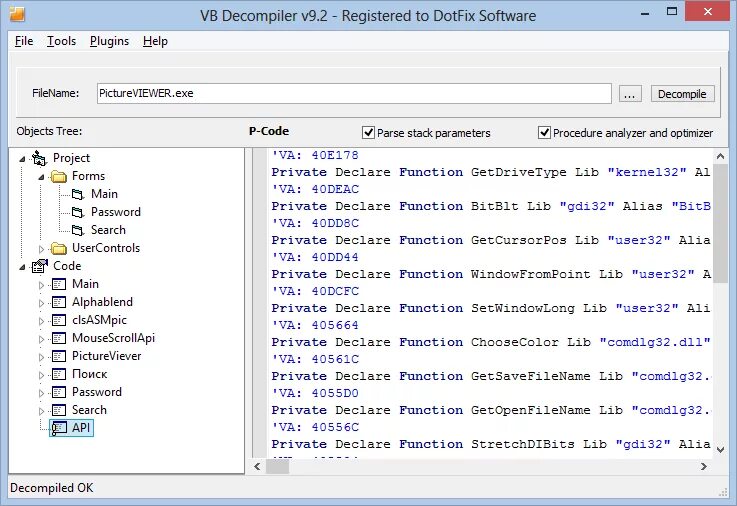Click the MouseScrollApi module icon
737x506 pixels.
[x=58, y=338]
